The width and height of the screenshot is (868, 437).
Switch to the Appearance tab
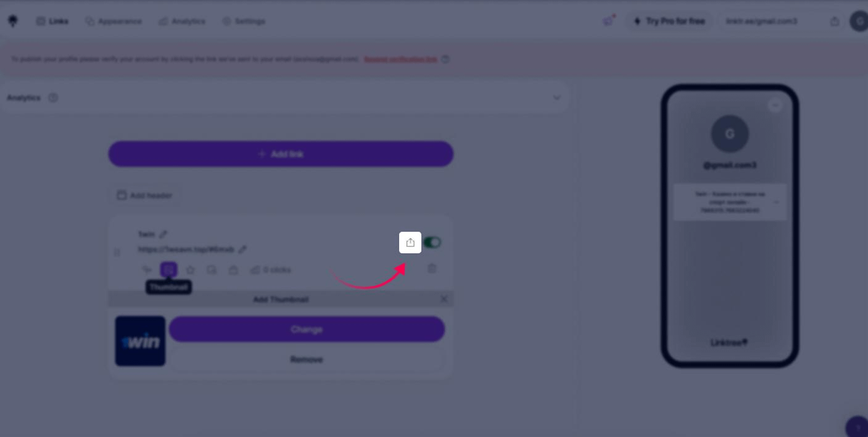click(x=114, y=21)
